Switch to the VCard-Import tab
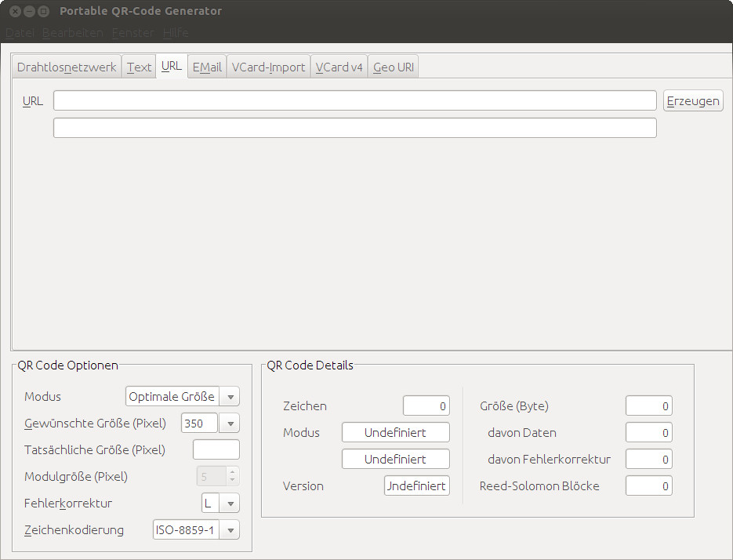Viewport: 733px width, 560px height. pyautogui.click(x=268, y=67)
